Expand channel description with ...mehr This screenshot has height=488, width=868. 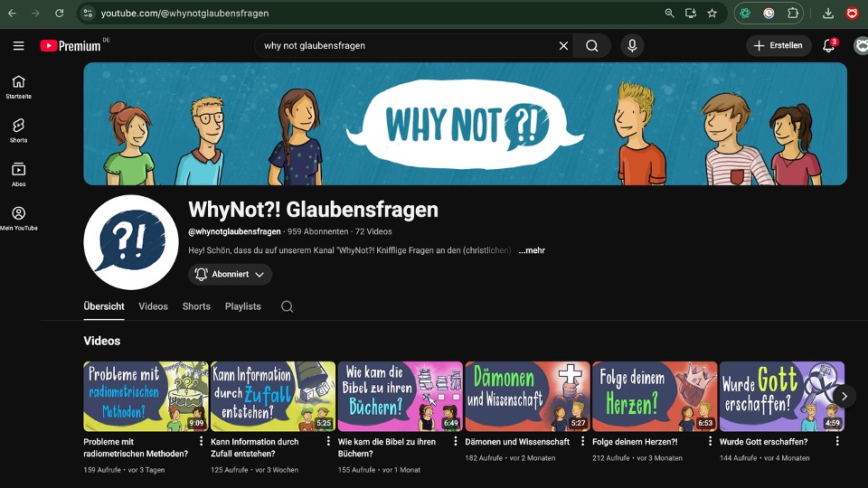[x=532, y=250]
